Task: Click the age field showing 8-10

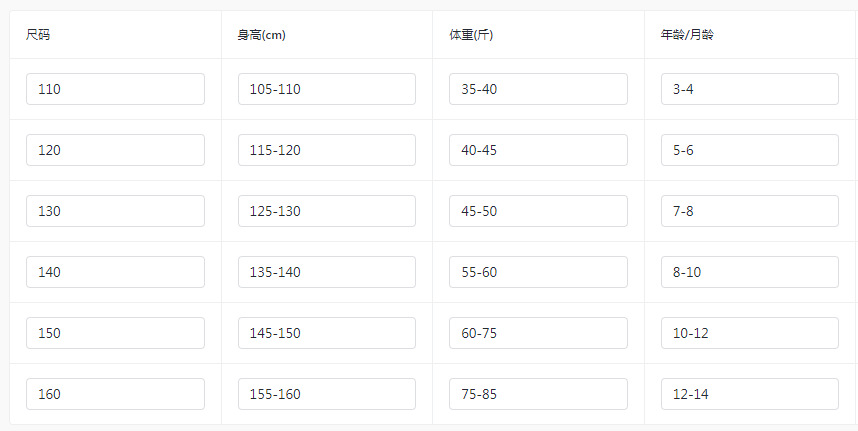Action: 749,272
